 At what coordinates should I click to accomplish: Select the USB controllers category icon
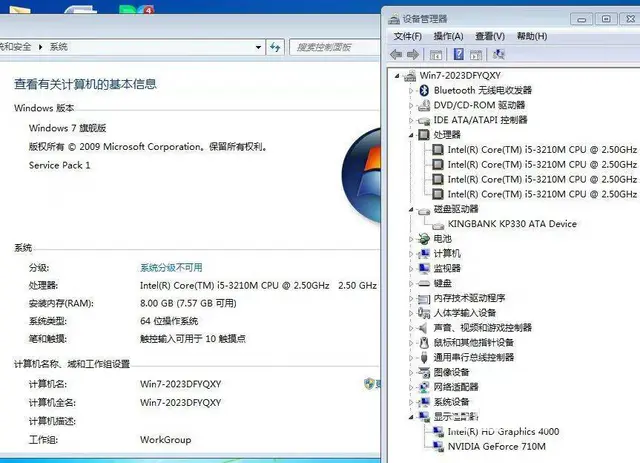(424, 358)
